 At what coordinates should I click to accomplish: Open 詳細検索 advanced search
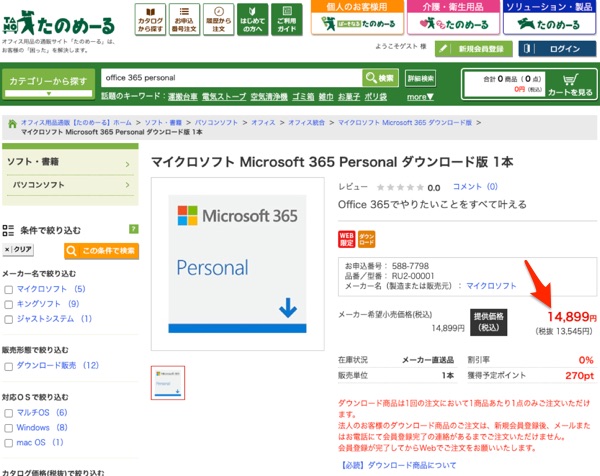pyautogui.click(x=421, y=79)
